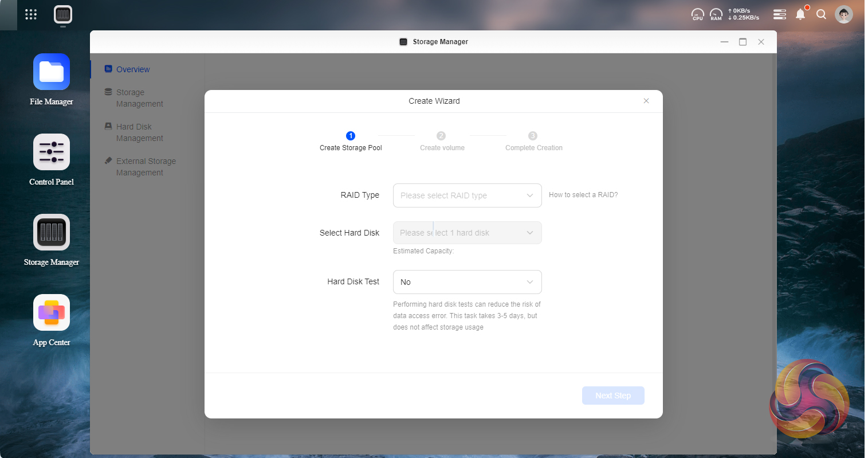
Task: Expand the Hard Disk Test dropdown
Action: (467, 282)
